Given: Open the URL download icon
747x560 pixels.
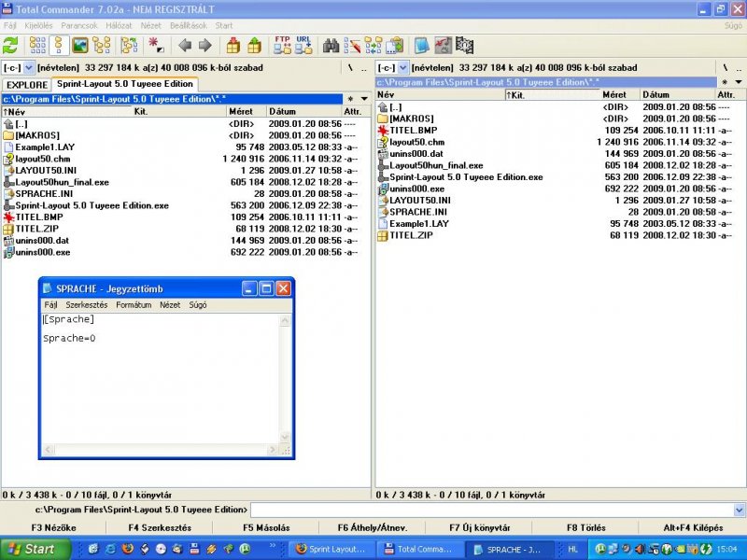Looking at the screenshot, I should click(x=303, y=46).
